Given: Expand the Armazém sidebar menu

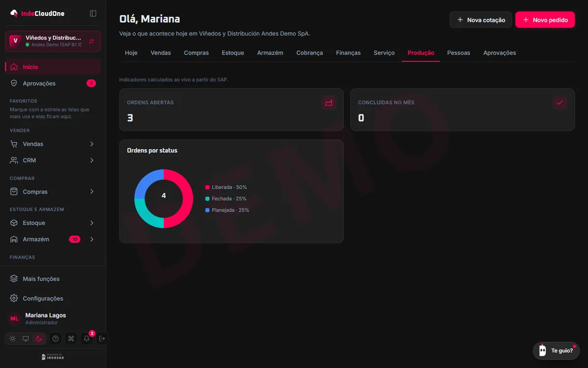Looking at the screenshot, I should [53, 239].
